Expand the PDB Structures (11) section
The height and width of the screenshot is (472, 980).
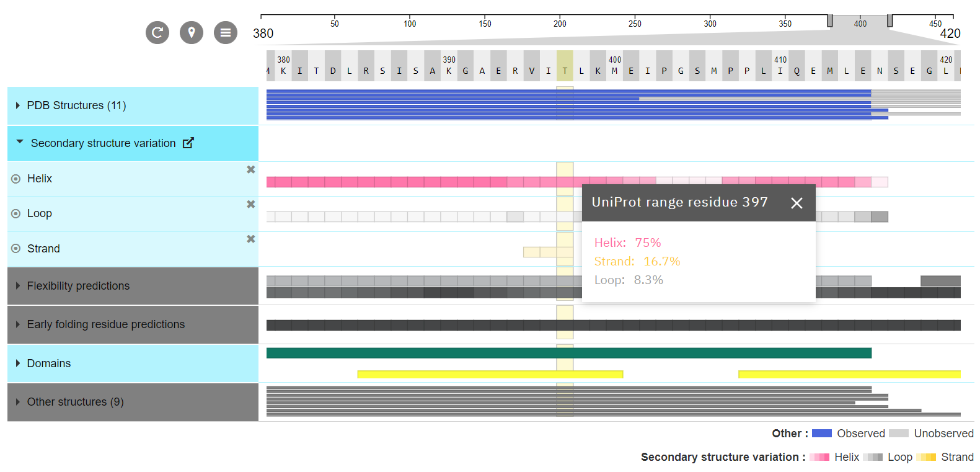pyautogui.click(x=18, y=105)
